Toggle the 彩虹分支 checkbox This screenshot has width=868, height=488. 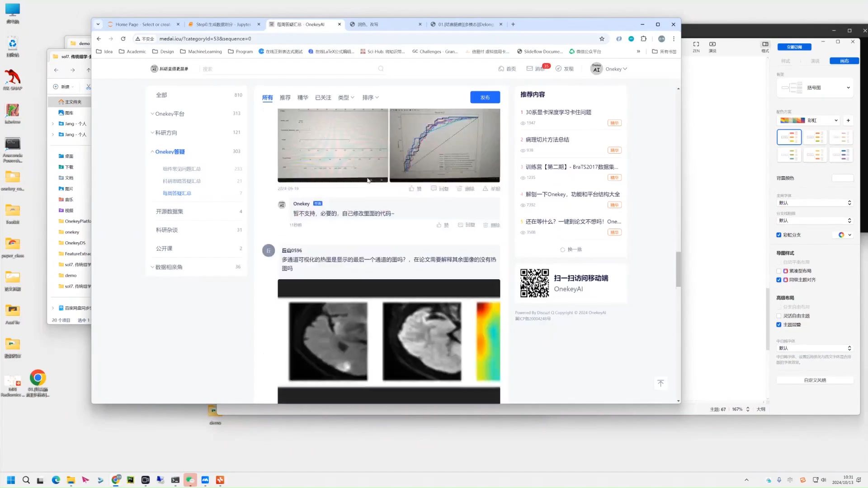tap(778, 235)
